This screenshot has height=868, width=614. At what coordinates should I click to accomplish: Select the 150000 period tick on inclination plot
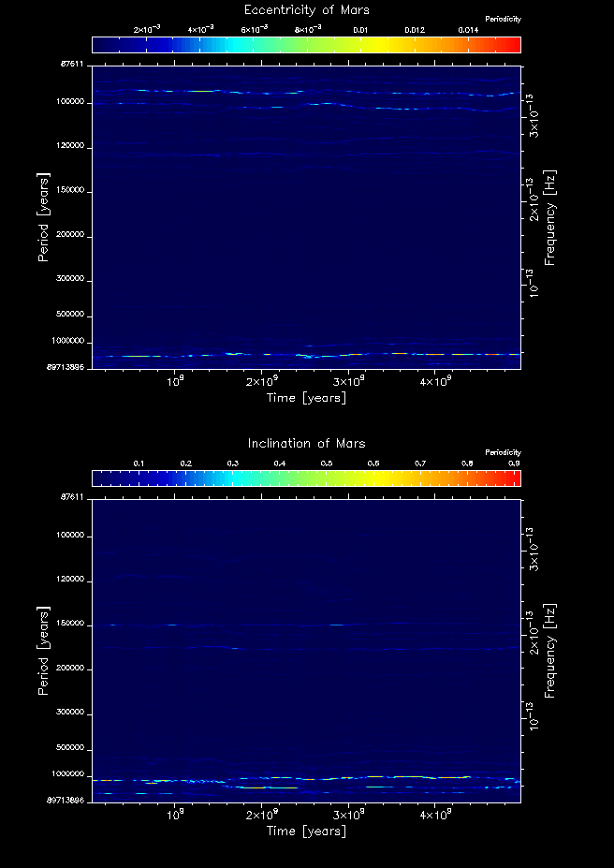coord(70,625)
